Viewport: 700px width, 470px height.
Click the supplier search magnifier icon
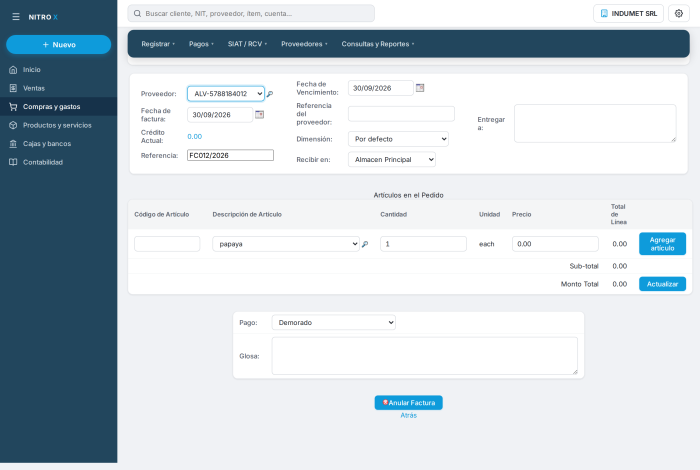coord(270,94)
